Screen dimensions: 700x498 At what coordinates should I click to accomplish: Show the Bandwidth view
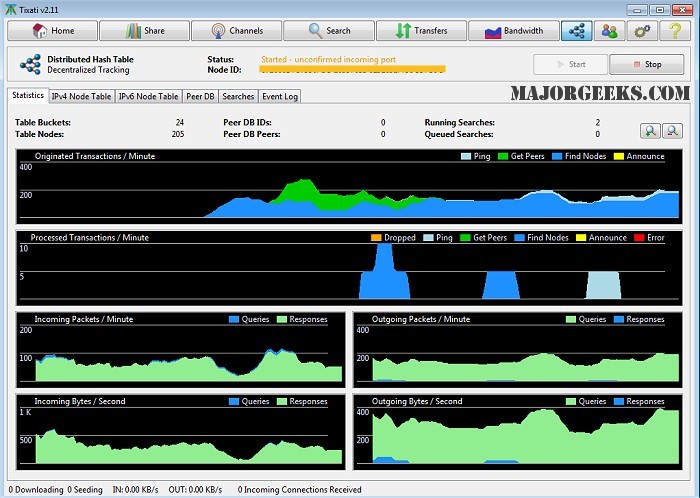tap(514, 31)
